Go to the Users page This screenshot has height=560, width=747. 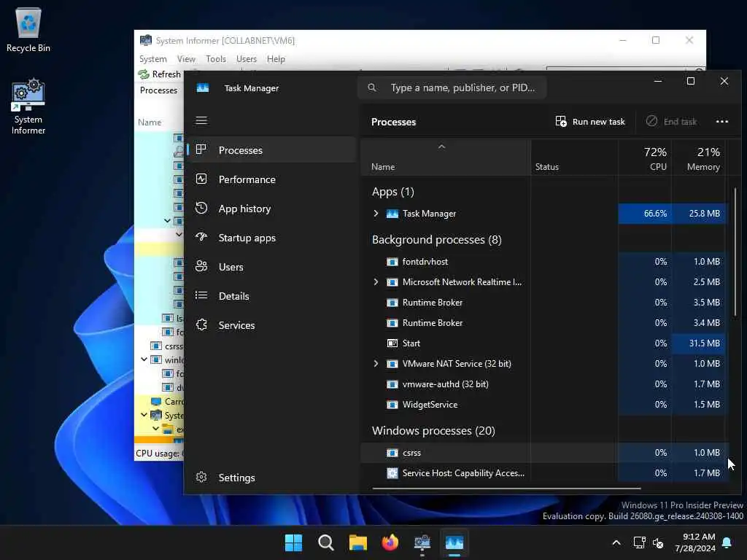point(271,267)
